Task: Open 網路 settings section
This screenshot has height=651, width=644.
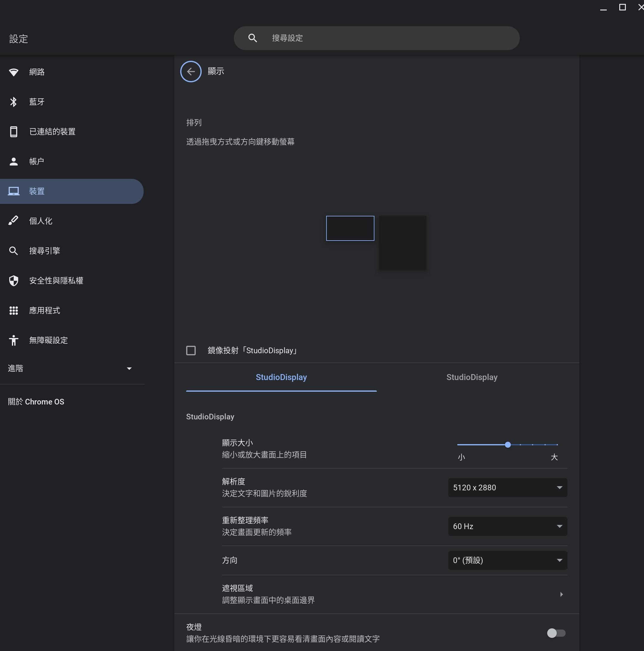Action: click(x=72, y=72)
